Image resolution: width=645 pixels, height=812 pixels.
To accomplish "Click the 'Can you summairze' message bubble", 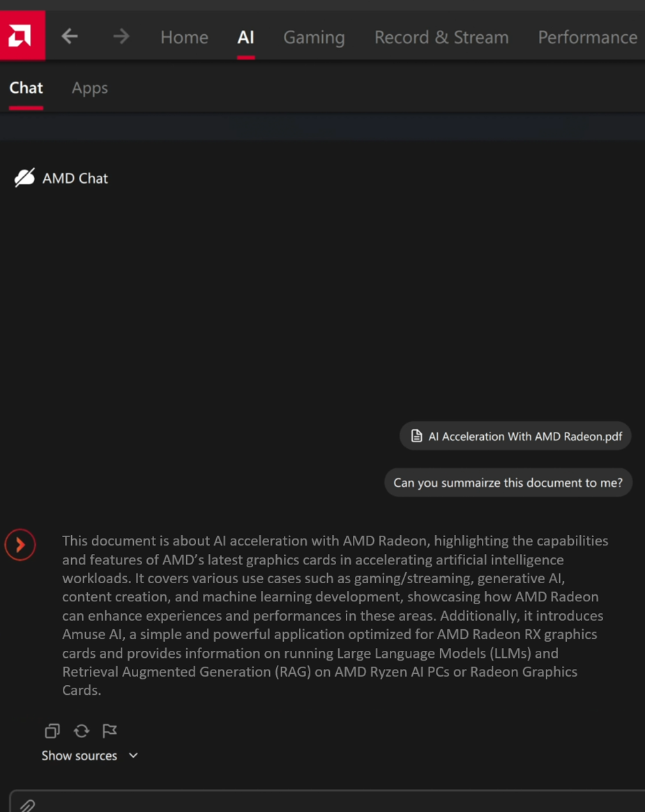I will [x=508, y=483].
